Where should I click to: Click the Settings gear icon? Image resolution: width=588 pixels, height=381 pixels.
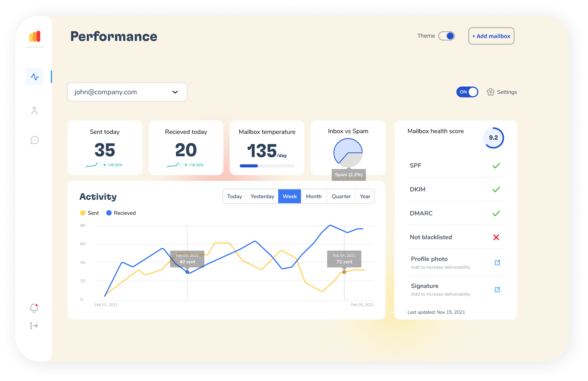490,92
